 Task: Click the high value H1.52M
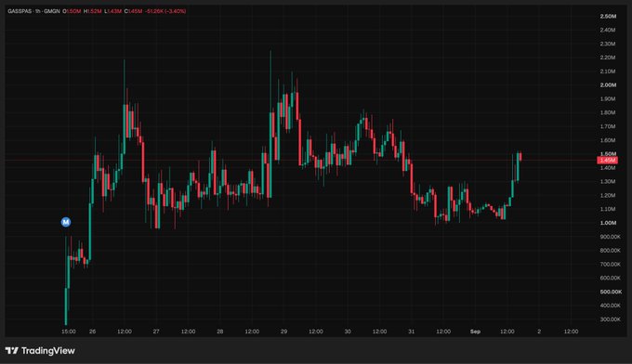click(x=93, y=11)
